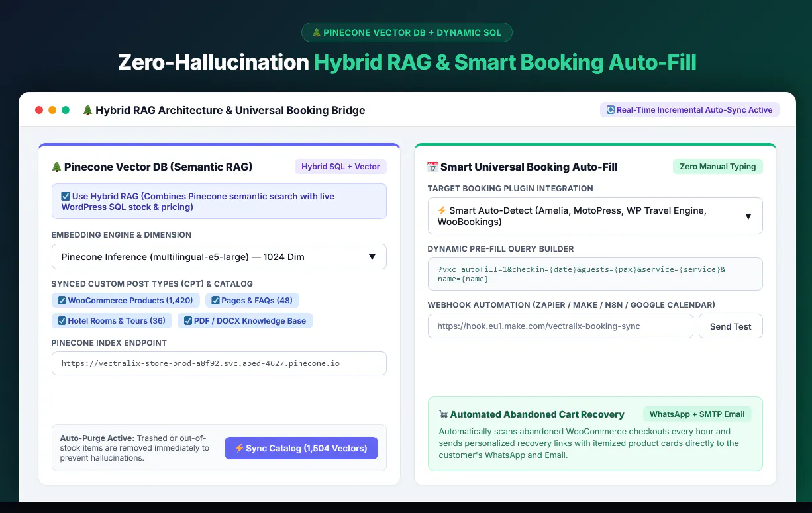Image resolution: width=812 pixels, height=513 pixels.
Task: Focus the Pinecone index endpoint URL field
Action: point(219,363)
